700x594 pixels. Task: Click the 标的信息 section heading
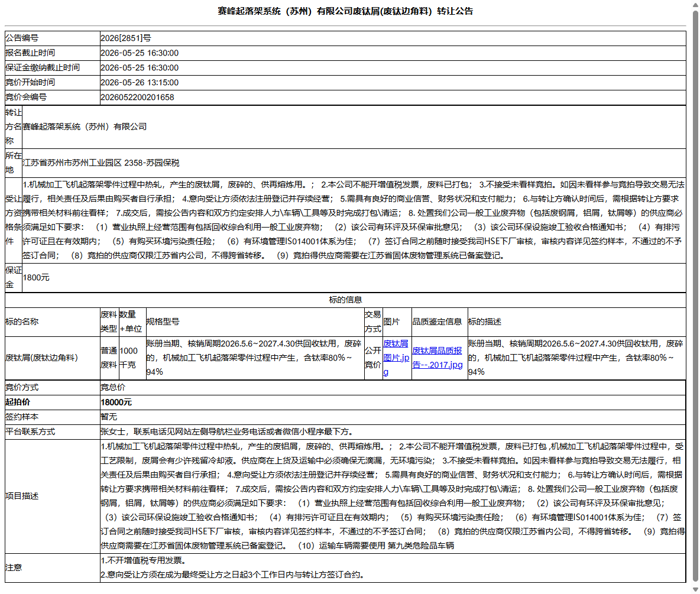click(345, 300)
